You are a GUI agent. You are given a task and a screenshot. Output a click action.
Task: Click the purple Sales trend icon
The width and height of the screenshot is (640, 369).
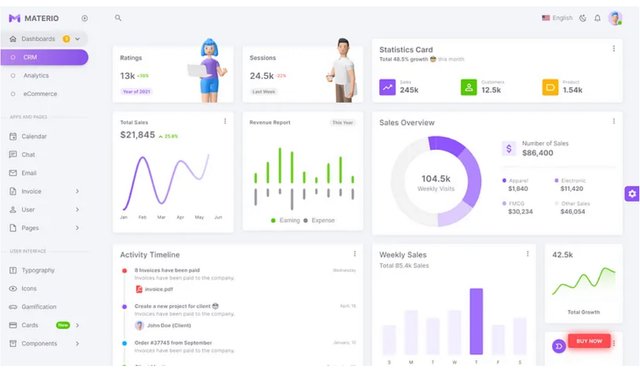[x=387, y=87]
